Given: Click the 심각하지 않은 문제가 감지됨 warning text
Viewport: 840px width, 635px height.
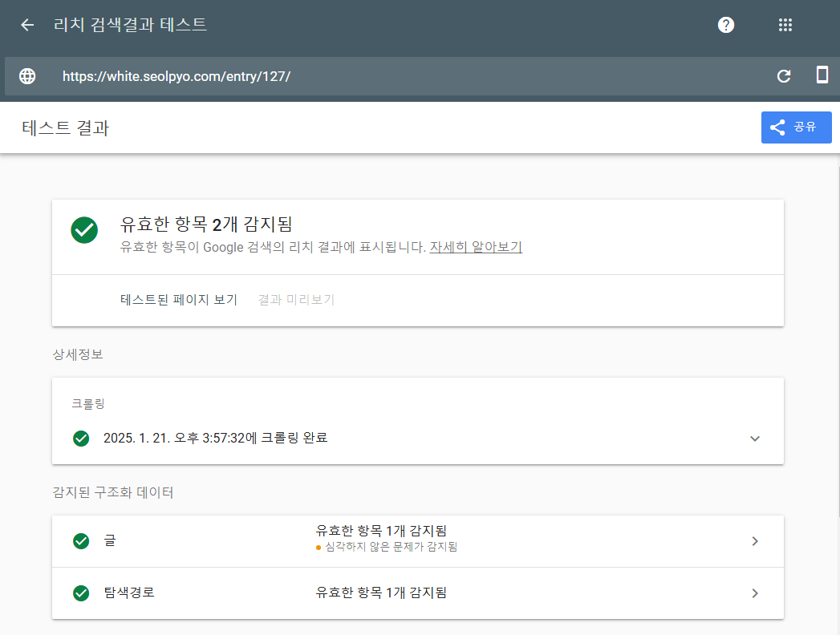Looking at the screenshot, I should coord(391,547).
